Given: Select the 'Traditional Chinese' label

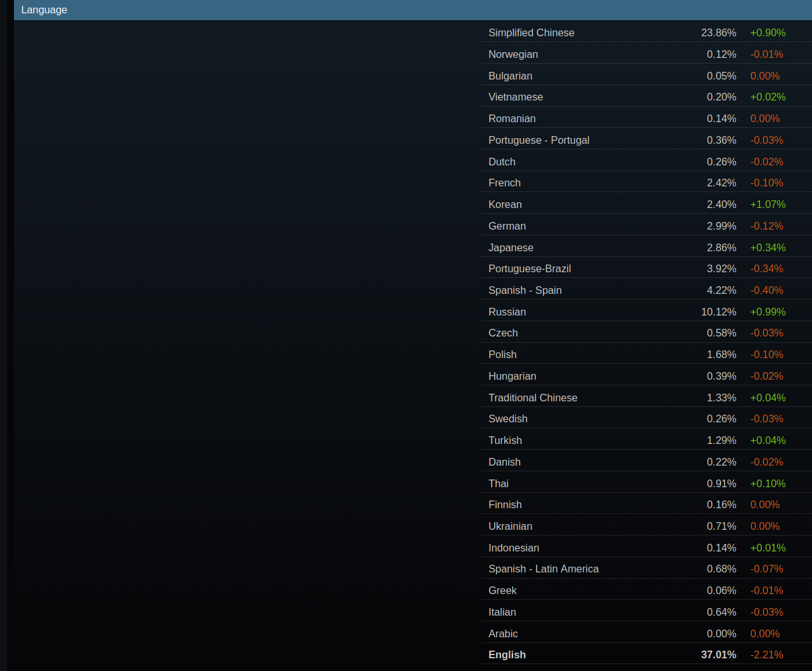Looking at the screenshot, I should click(533, 398).
